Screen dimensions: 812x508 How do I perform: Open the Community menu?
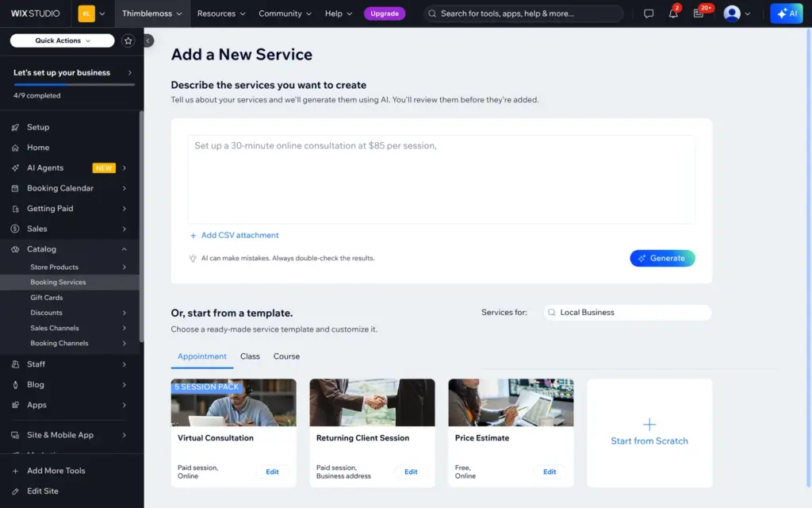coord(285,13)
